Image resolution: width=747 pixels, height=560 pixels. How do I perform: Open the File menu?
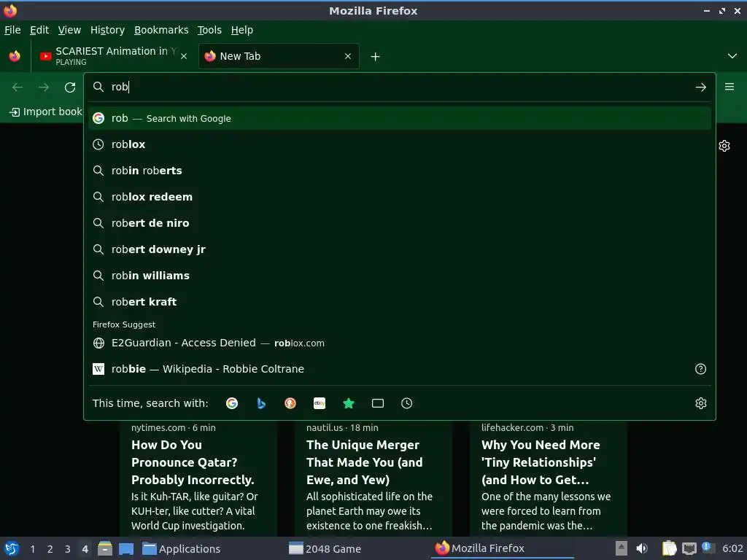[x=12, y=30]
